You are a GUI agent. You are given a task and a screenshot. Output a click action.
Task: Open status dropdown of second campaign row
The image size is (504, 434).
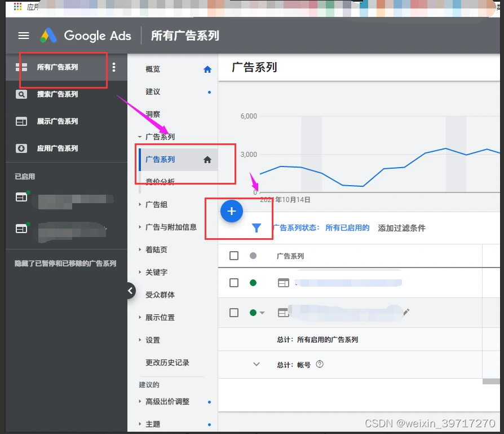pos(262,313)
